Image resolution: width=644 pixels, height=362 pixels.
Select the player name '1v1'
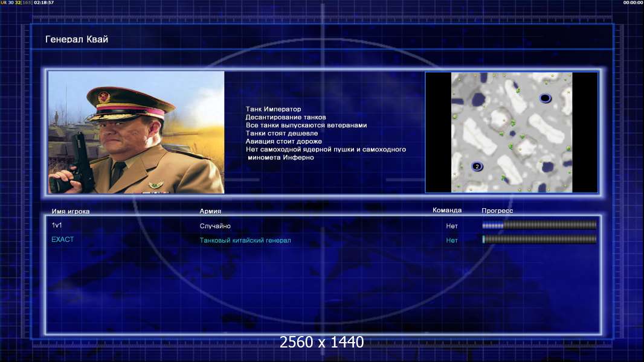(x=57, y=225)
